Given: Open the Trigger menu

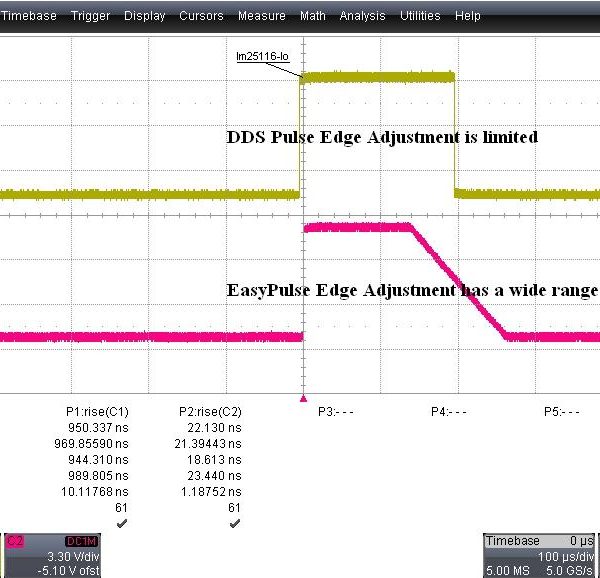Looking at the screenshot, I should [90, 16].
